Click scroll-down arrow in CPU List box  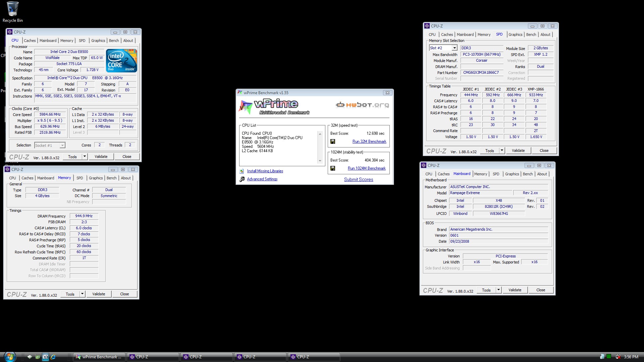point(320,161)
